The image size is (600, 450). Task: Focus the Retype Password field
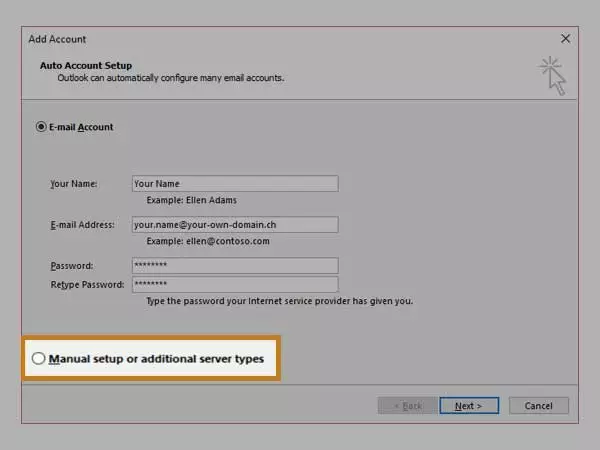[x=235, y=284]
